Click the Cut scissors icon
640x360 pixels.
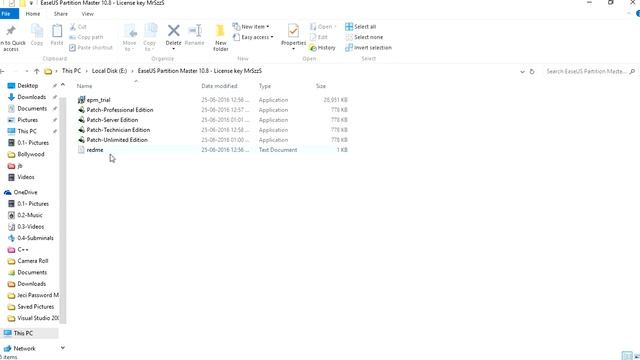pyautogui.click(x=73, y=27)
